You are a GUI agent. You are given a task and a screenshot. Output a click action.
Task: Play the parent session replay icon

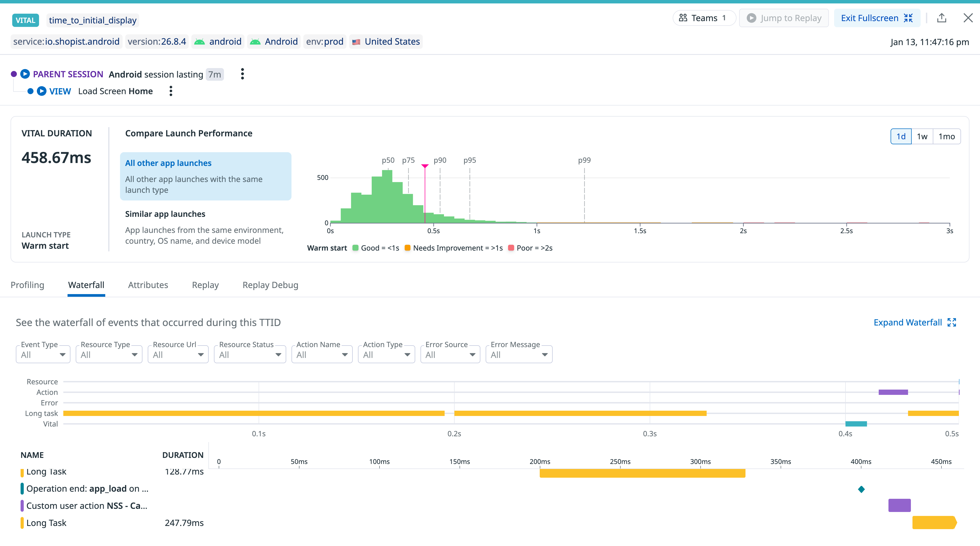[x=25, y=74]
